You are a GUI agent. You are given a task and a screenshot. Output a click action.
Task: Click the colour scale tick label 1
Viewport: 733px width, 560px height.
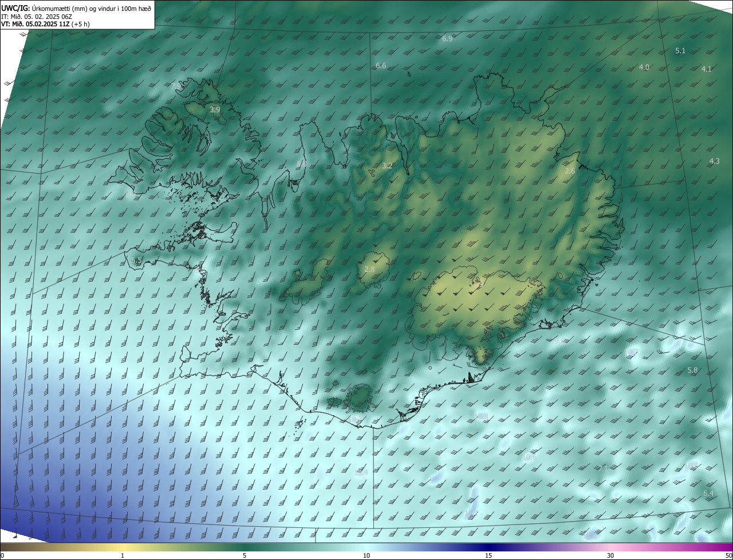123,556
